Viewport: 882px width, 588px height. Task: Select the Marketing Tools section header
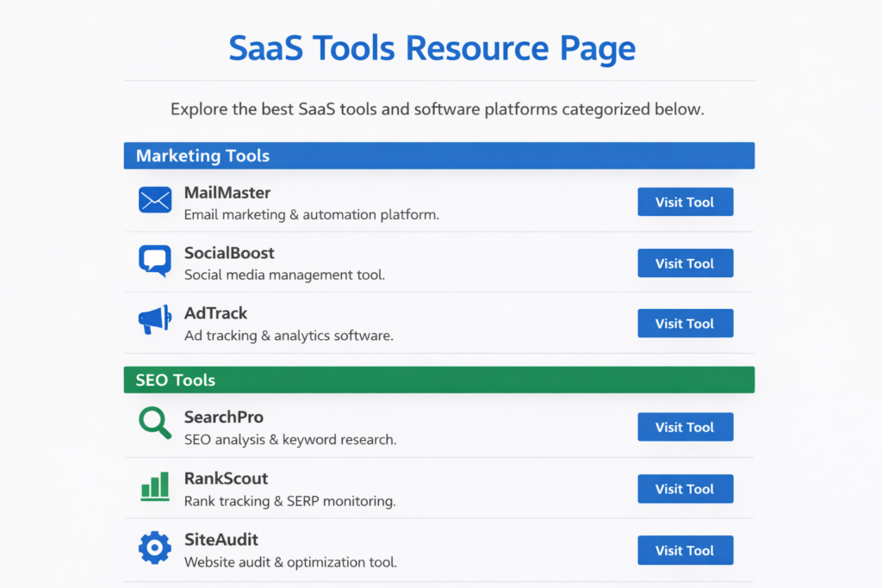(x=438, y=156)
